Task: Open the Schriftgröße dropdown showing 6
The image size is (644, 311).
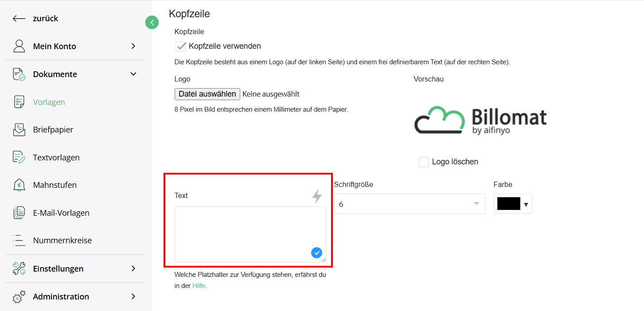Action: click(x=410, y=204)
